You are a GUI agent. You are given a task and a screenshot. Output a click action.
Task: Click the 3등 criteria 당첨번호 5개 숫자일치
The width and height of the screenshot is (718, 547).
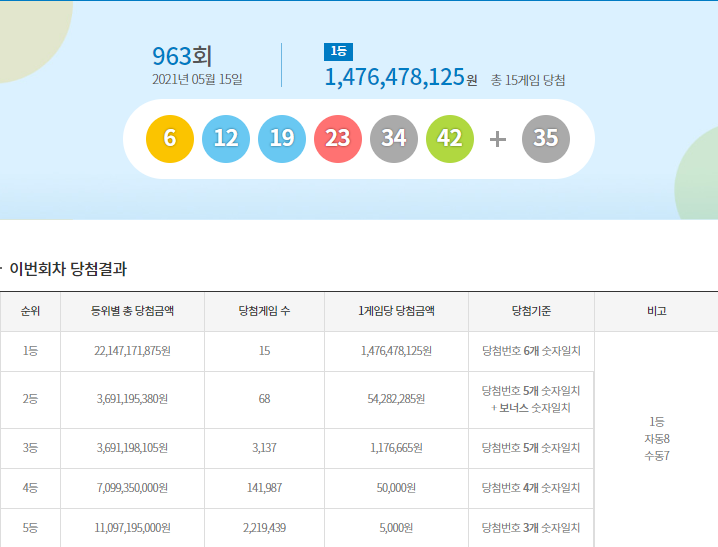(x=531, y=448)
